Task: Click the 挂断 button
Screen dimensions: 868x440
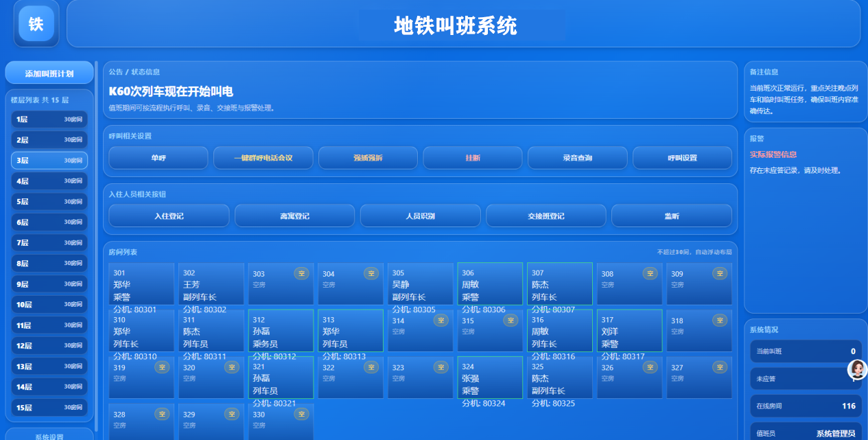Action: pos(473,158)
